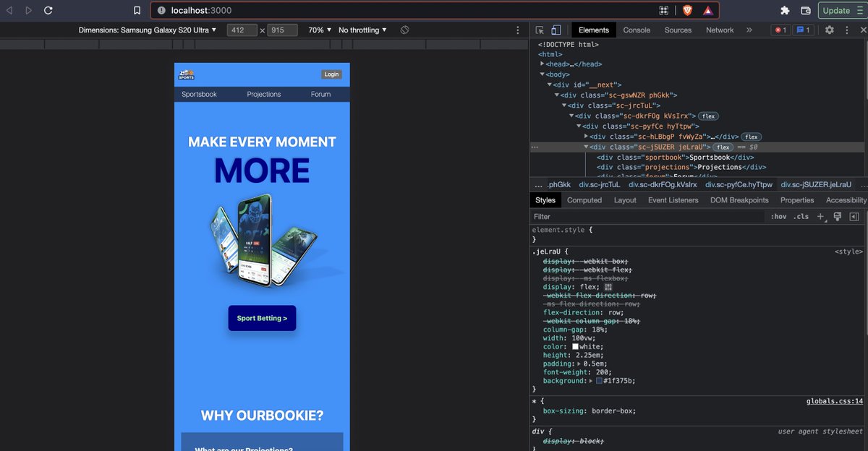Open the Styles pane tab
The width and height of the screenshot is (868, 451).
(x=545, y=200)
